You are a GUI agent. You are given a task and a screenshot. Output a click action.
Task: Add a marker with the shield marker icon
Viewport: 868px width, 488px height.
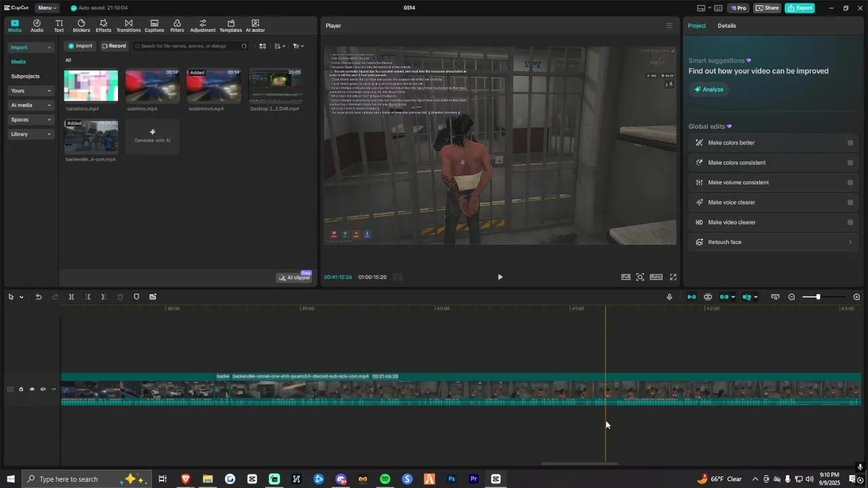(x=136, y=297)
